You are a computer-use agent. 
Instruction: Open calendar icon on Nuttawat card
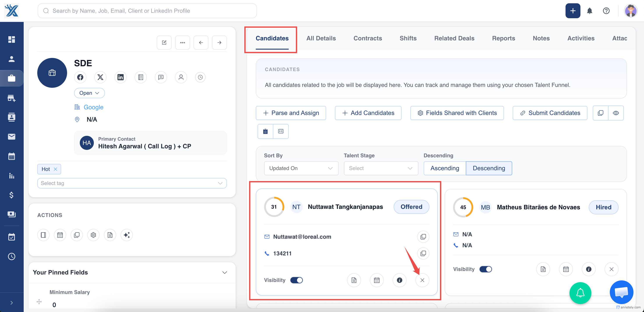(x=377, y=280)
